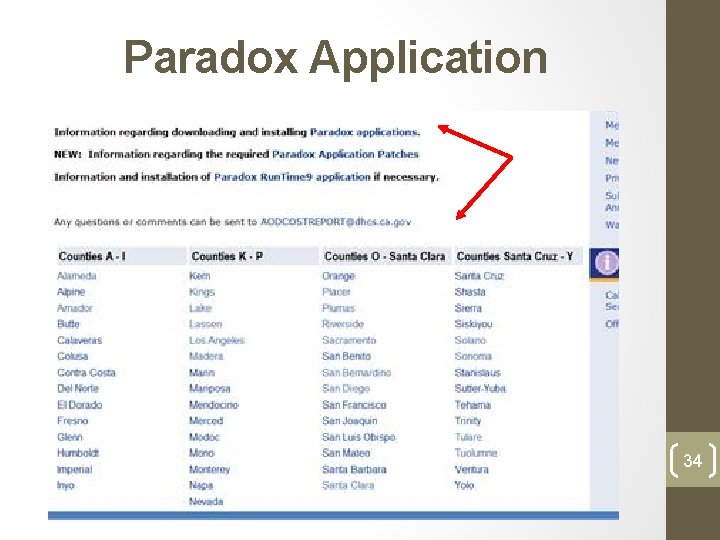Image resolution: width=720 pixels, height=540 pixels.
Task: Open San Benito county link
Action: (347, 356)
